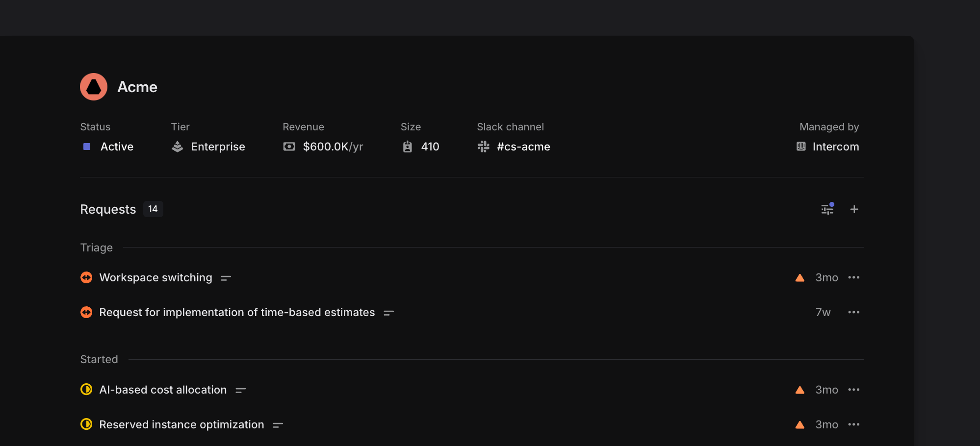Click the Slack logo beside #cs-acme
980x446 pixels.
tap(483, 146)
